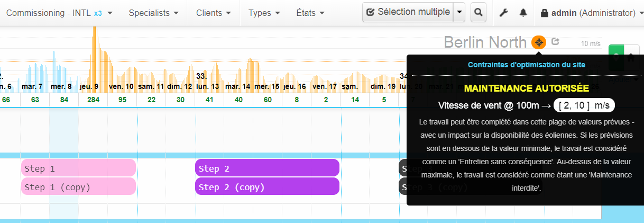The image size is (644, 223).
Task: Open the search magnifier button
Action: coord(479,12)
